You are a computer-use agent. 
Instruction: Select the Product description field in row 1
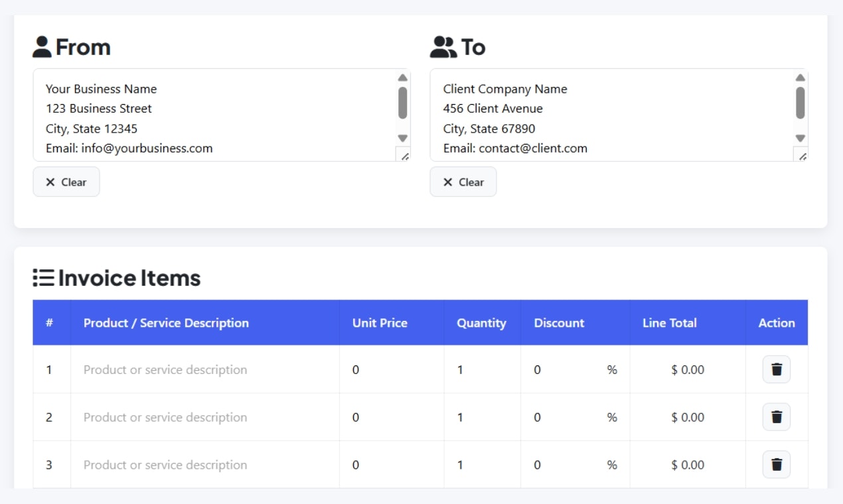[x=199, y=369]
